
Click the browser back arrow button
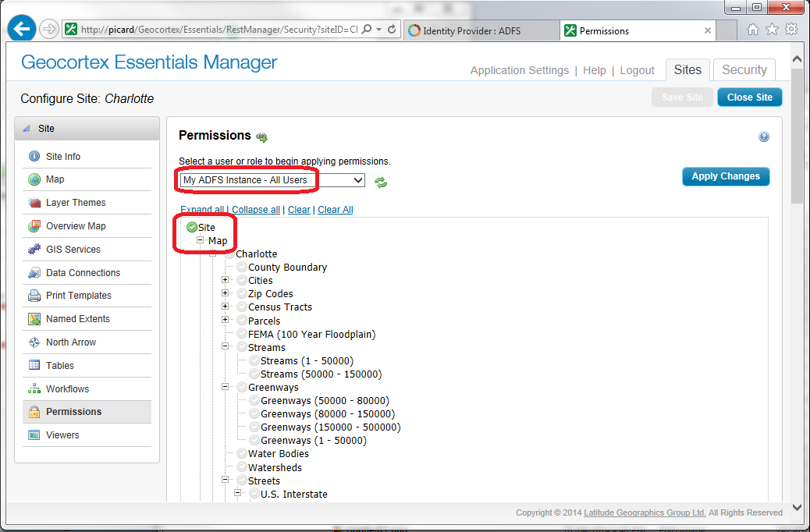(x=22, y=29)
